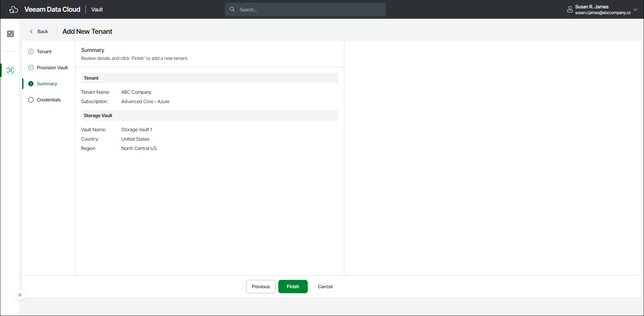Viewport: 644px width, 316px height.
Task: Select the Storage Vault 1 value
Action: [136, 130]
